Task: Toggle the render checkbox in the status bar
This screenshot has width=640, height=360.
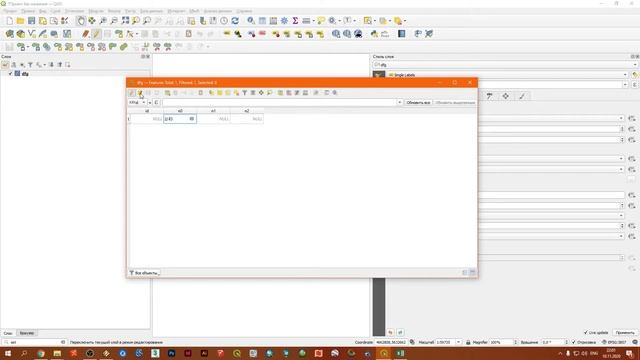Action: 573,342
